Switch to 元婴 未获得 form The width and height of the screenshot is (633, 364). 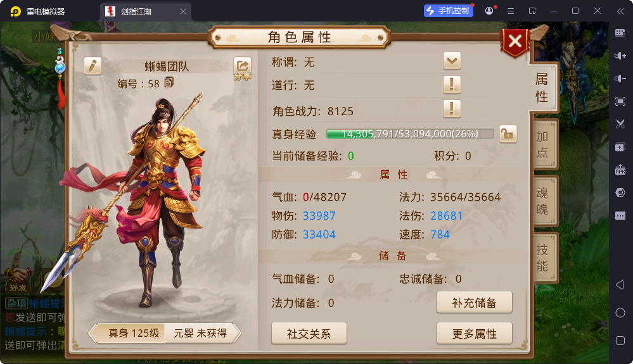pos(202,334)
